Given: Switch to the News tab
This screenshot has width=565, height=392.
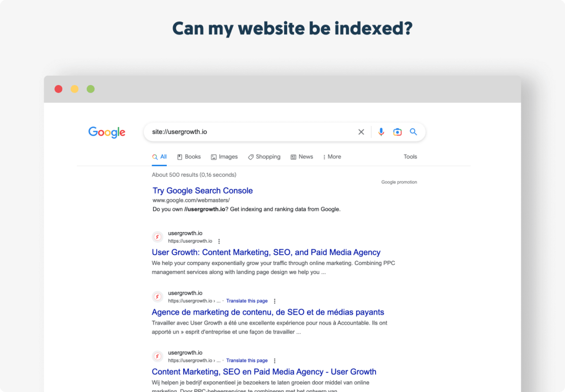Looking at the screenshot, I should pyautogui.click(x=302, y=157).
